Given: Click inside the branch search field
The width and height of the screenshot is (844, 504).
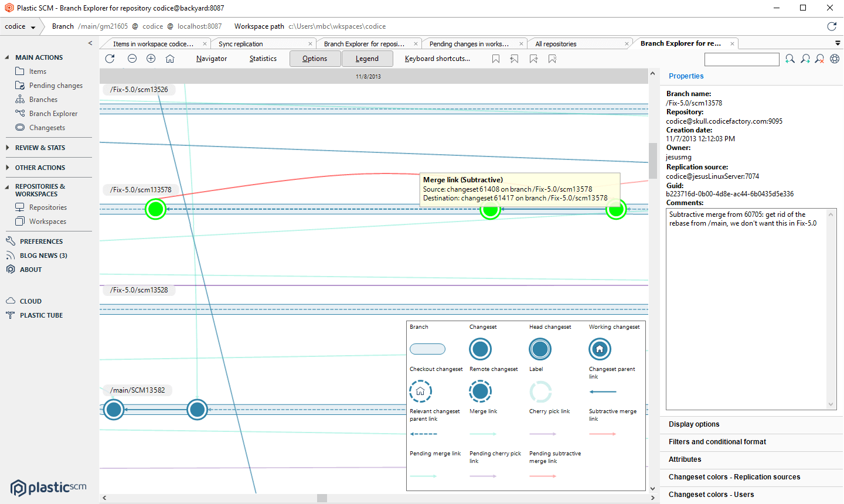Looking at the screenshot, I should point(742,59).
